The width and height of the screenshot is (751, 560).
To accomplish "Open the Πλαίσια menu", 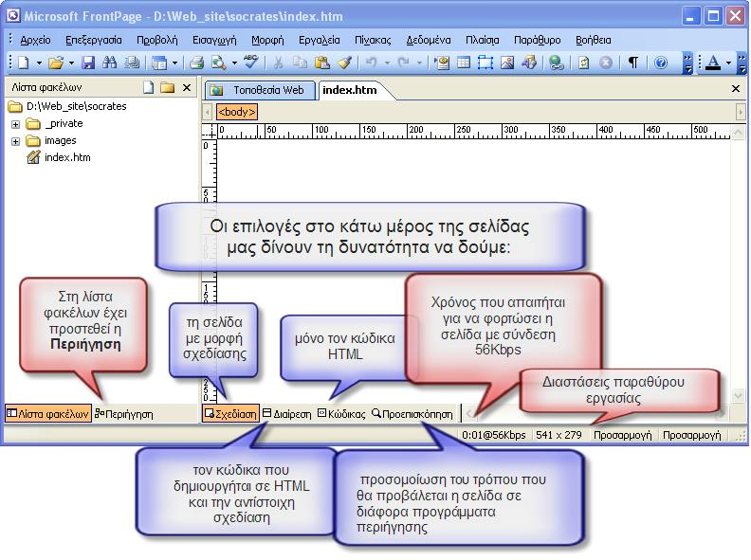I will pos(483,40).
